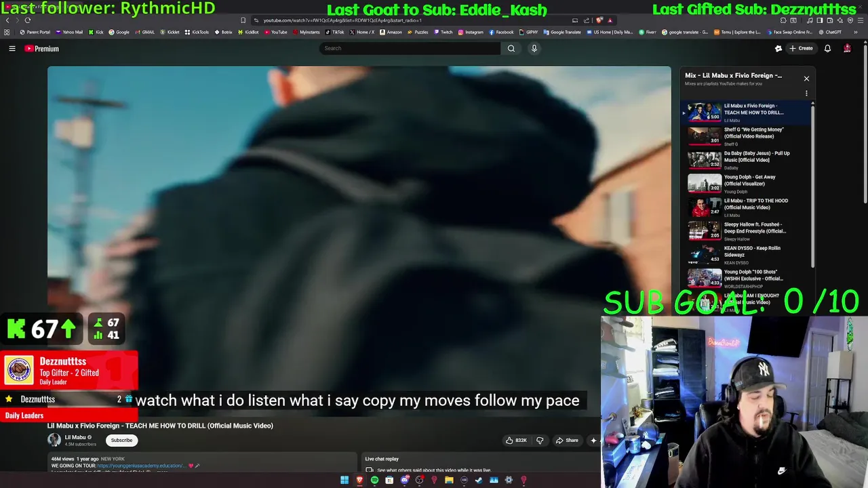
Task: Open Windows Start menu
Action: (344, 480)
